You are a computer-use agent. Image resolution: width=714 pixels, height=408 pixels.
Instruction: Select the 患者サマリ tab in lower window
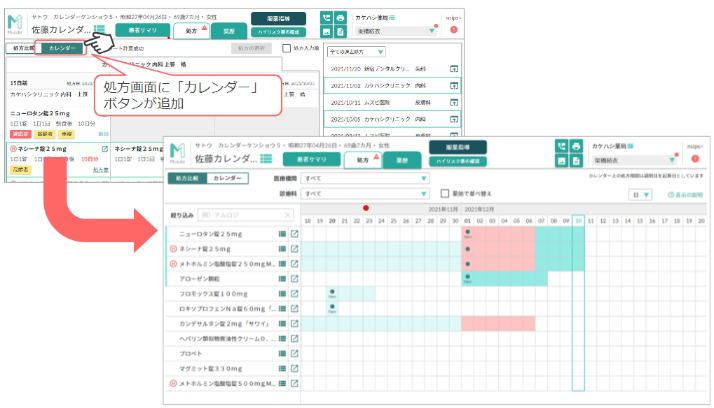[312, 159]
